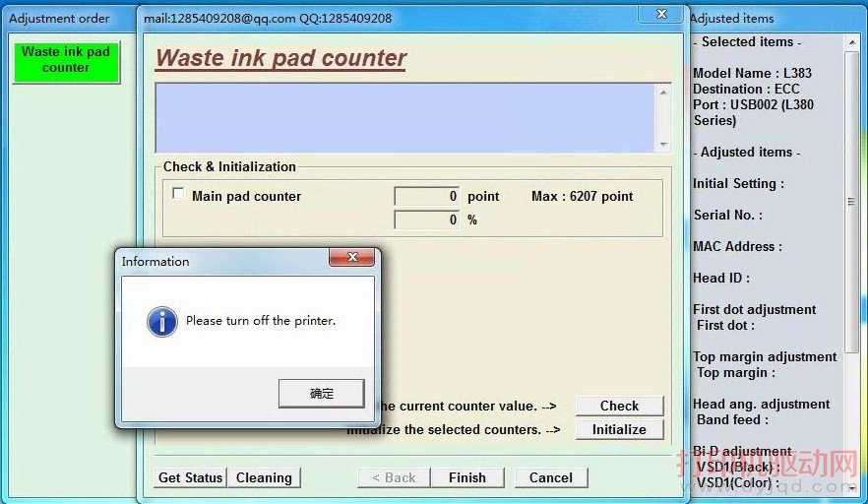Select the green Waste ink pad counter item
This screenshot has width=868, height=504.
tap(66, 60)
